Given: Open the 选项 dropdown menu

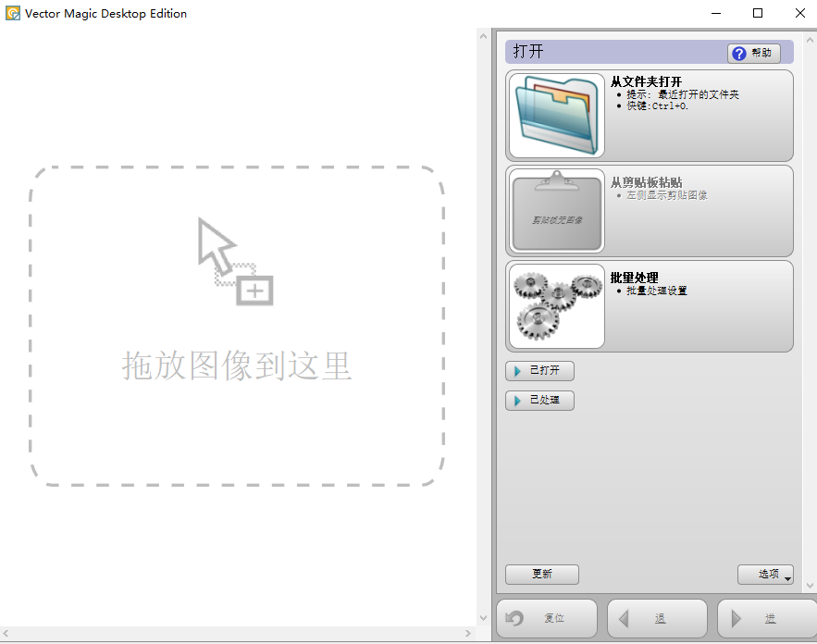Looking at the screenshot, I should point(765,575).
